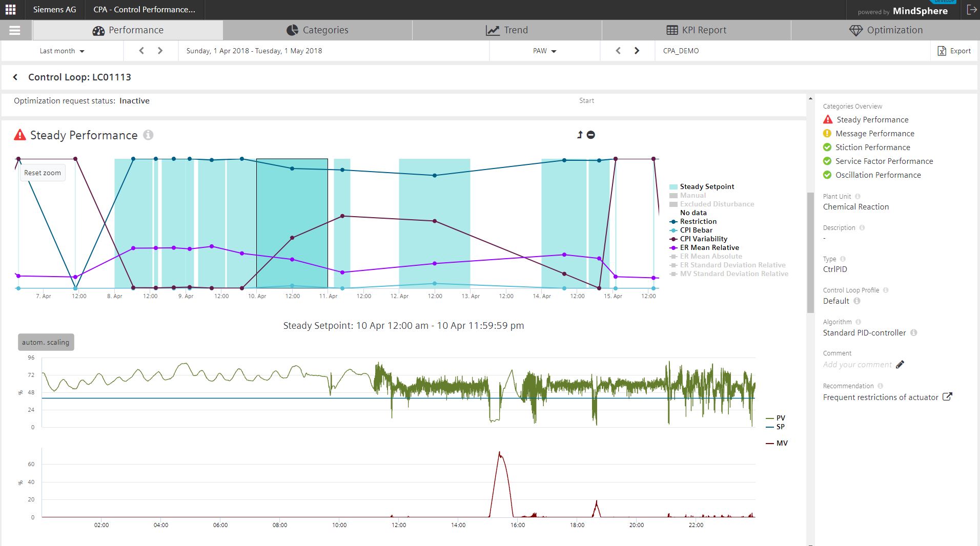Click the logout icon at top right
This screenshot has width=980, height=546.
coord(971,10)
